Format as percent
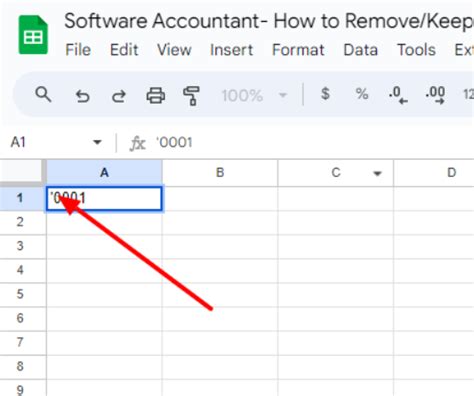 tap(362, 94)
